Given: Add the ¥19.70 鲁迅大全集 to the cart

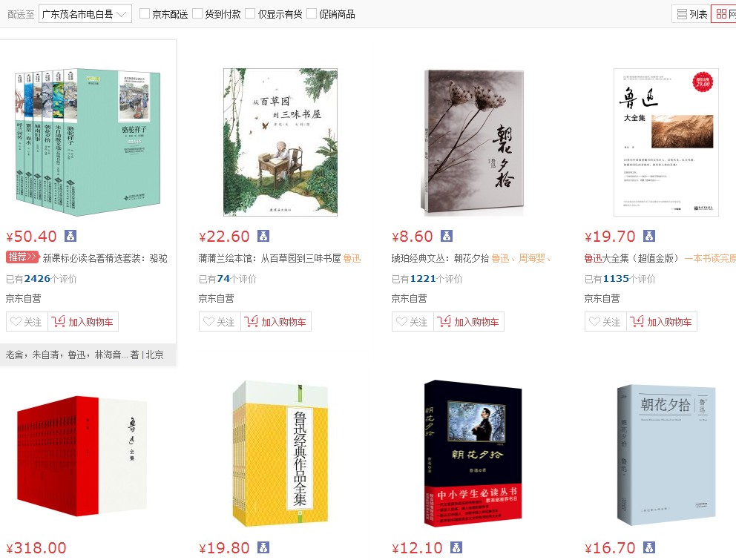Looking at the screenshot, I should 661,322.
